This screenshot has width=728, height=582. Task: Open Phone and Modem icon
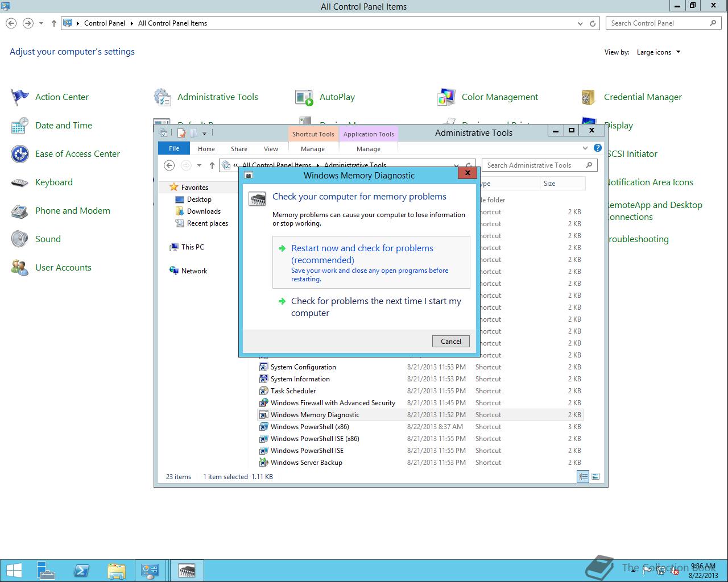click(x=20, y=211)
